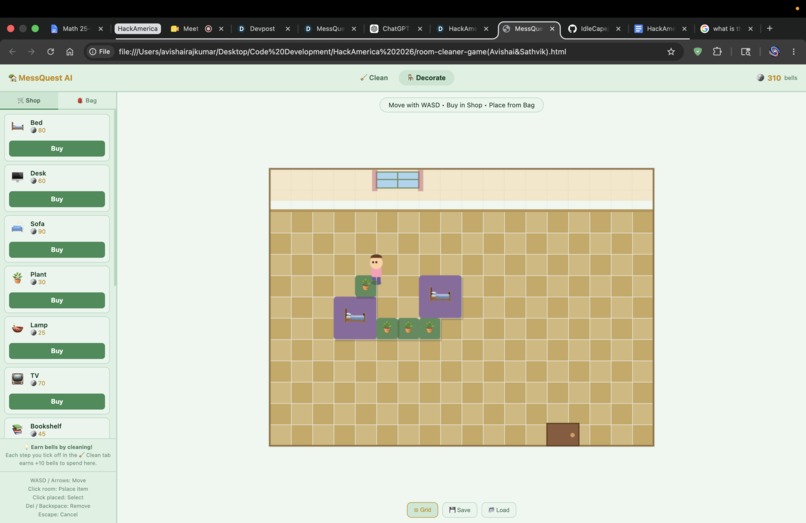Image resolution: width=806 pixels, height=523 pixels.
Task: Click the Sofa icon in shop
Action: 17,228
